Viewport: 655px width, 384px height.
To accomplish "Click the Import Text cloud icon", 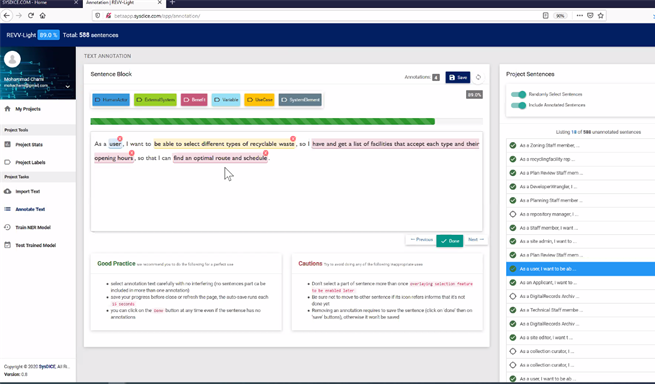I will 7,191.
